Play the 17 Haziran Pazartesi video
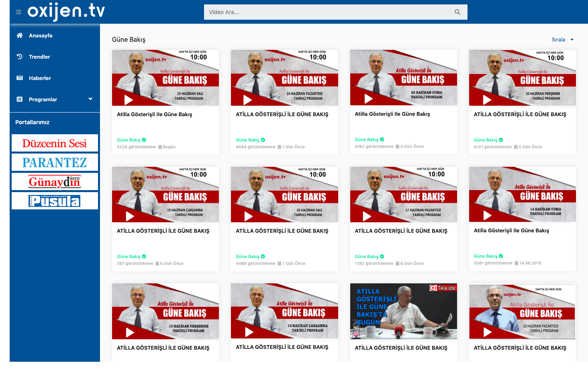Image resolution: width=588 pixels, height=373 pixels. 367,216
